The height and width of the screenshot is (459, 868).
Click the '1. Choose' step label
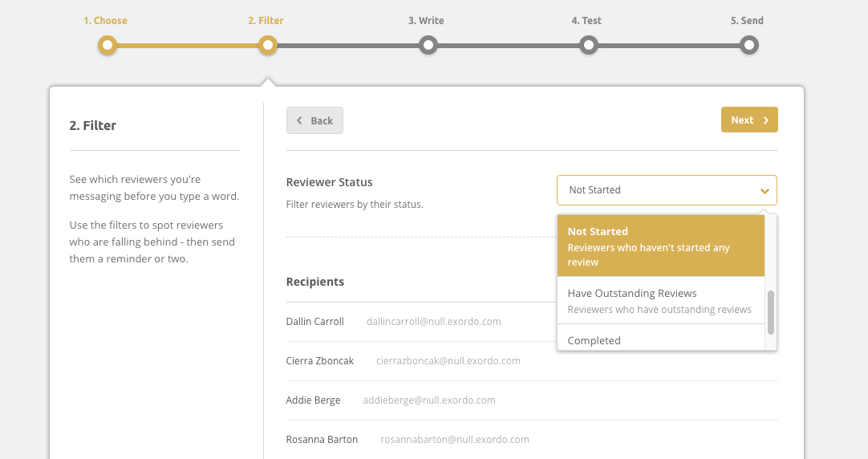coord(105,21)
